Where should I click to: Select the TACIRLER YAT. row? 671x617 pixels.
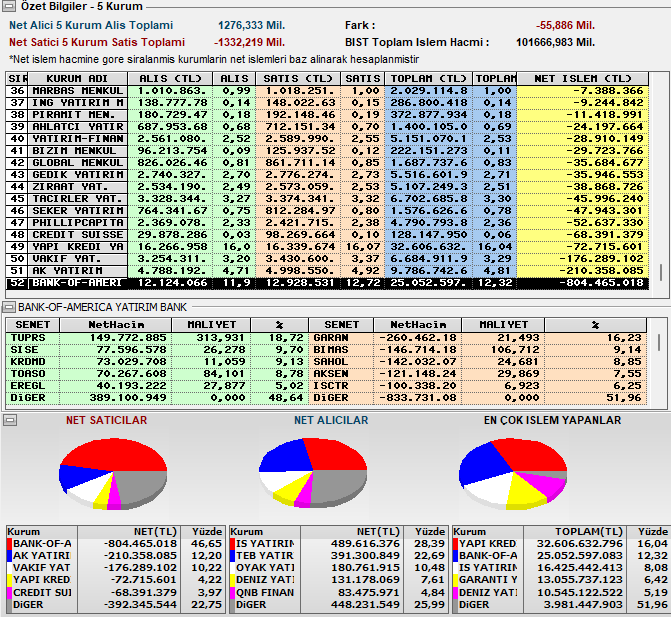pos(327,199)
